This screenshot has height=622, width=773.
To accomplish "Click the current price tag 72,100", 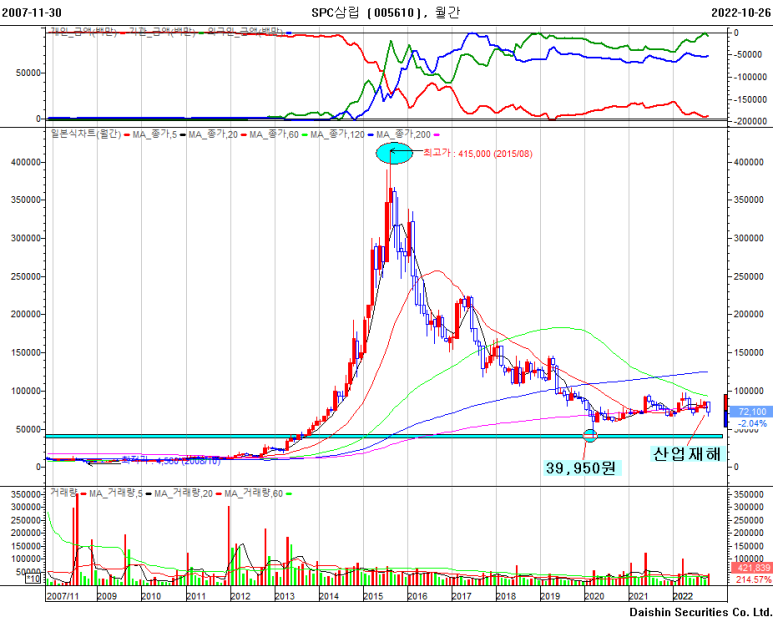I will tap(752, 412).
